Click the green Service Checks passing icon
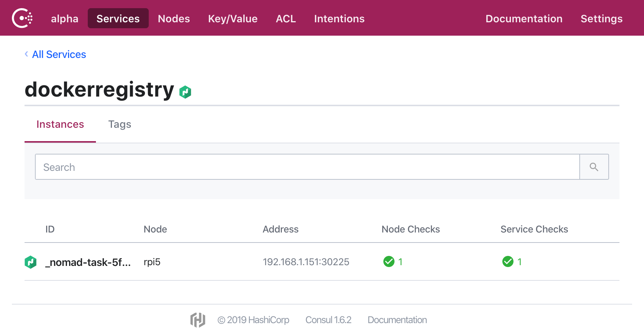 coord(508,261)
